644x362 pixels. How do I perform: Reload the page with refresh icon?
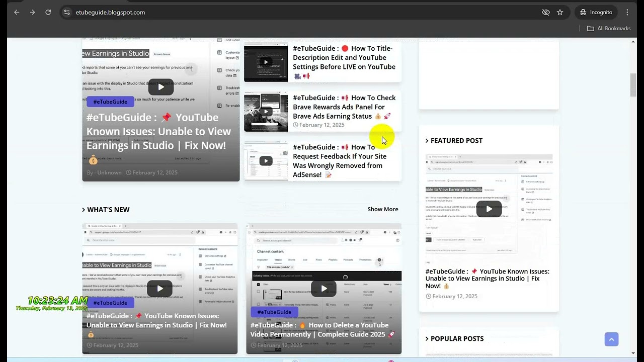(48, 12)
